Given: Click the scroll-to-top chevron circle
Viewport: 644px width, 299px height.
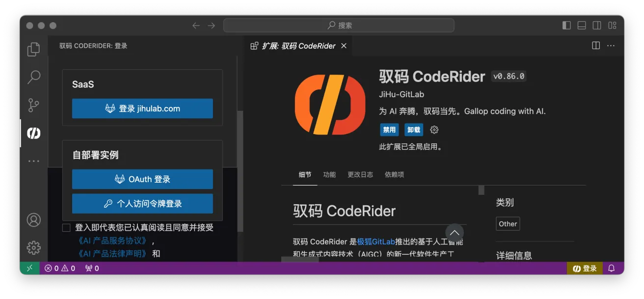Looking at the screenshot, I should click(454, 233).
